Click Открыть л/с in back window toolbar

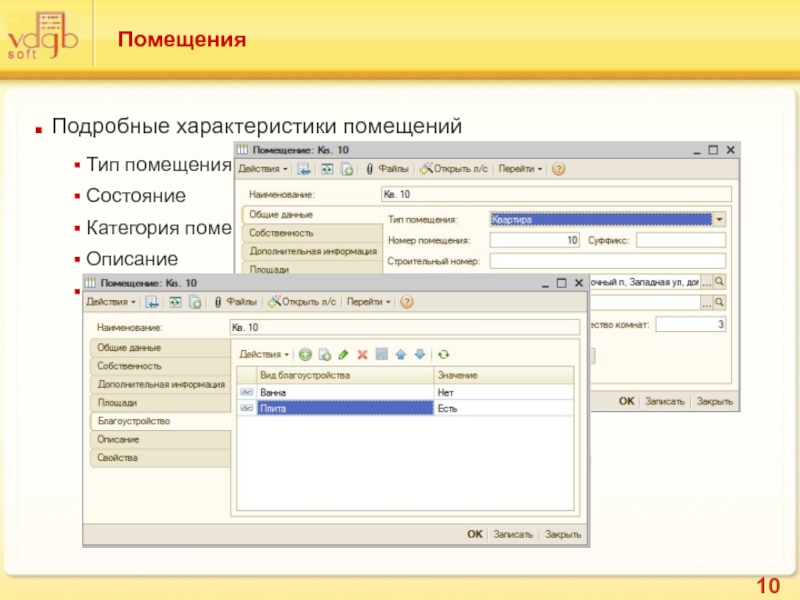(x=454, y=169)
